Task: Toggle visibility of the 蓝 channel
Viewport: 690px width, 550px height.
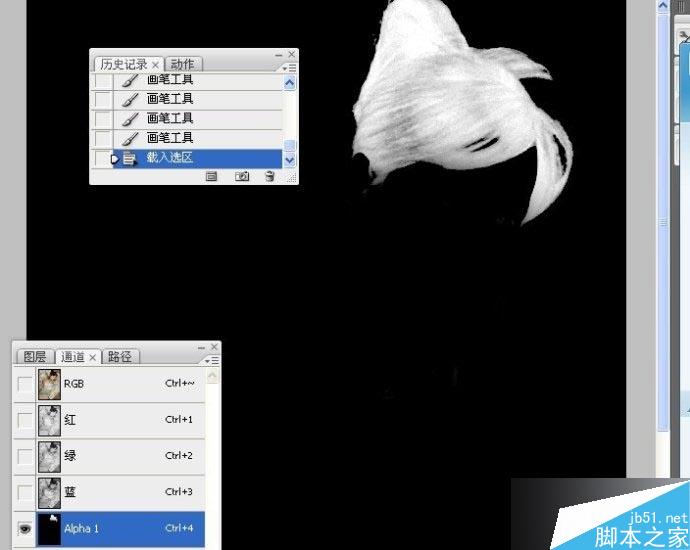Action: coord(25,492)
